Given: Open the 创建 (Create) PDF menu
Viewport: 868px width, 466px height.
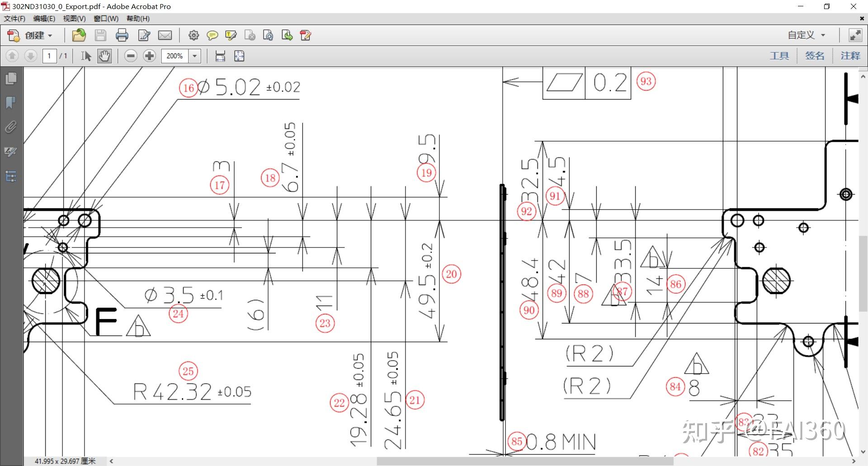Looking at the screenshot, I should pos(30,35).
